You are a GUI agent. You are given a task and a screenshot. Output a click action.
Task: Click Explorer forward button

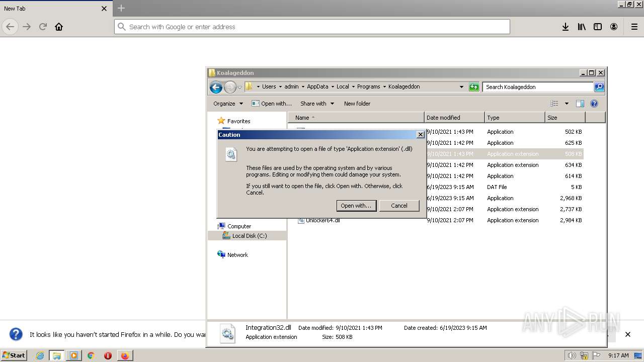[x=230, y=87]
